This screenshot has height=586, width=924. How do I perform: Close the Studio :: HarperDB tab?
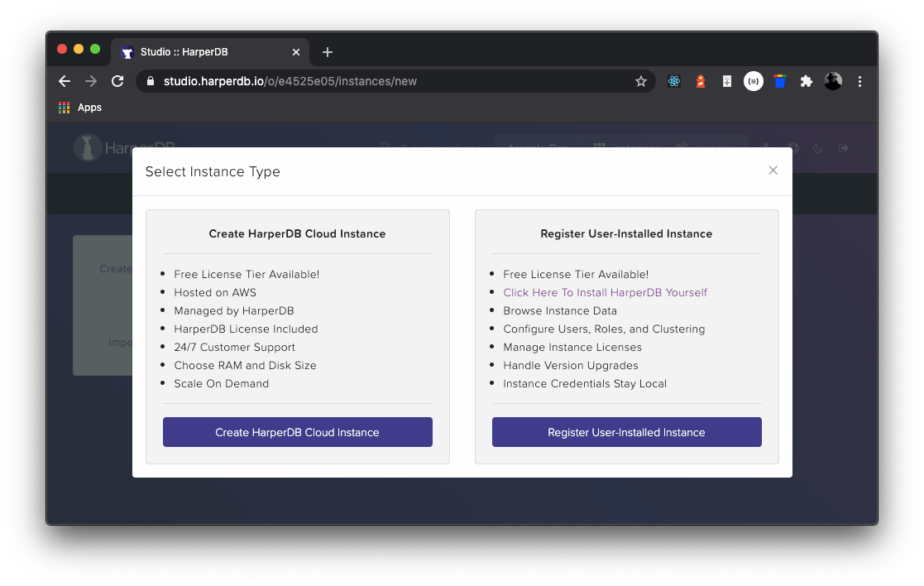tap(296, 52)
